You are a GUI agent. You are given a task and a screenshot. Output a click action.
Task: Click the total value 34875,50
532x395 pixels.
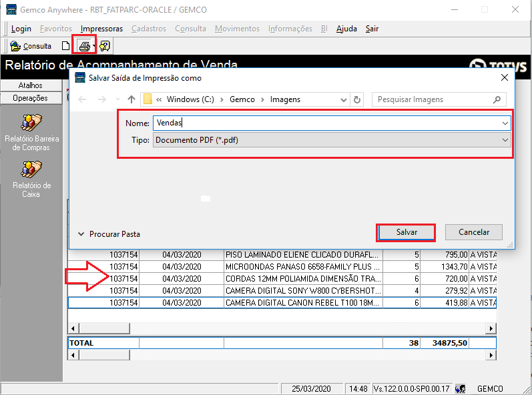coord(445,343)
